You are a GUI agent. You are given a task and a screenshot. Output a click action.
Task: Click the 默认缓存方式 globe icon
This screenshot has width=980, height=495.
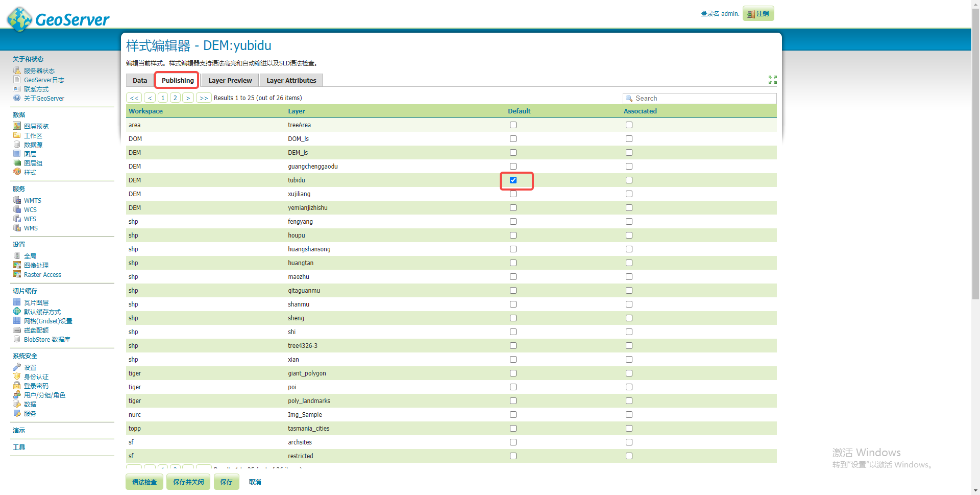(x=17, y=312)
